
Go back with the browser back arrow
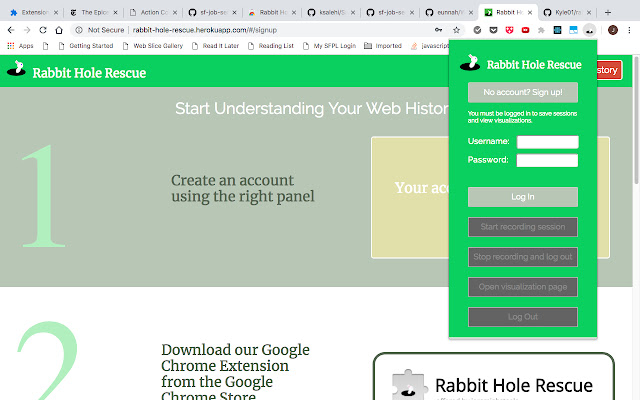point(11,30)
